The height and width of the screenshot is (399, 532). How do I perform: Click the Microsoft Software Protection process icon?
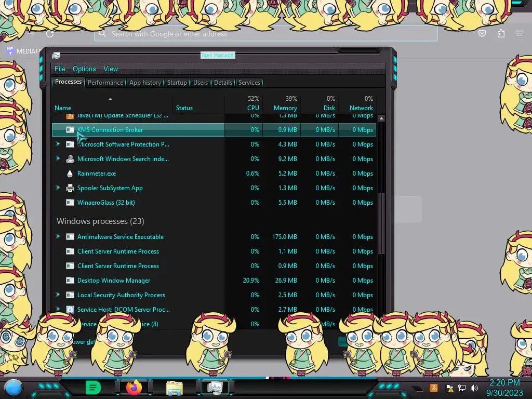click(x=70, y=144)
